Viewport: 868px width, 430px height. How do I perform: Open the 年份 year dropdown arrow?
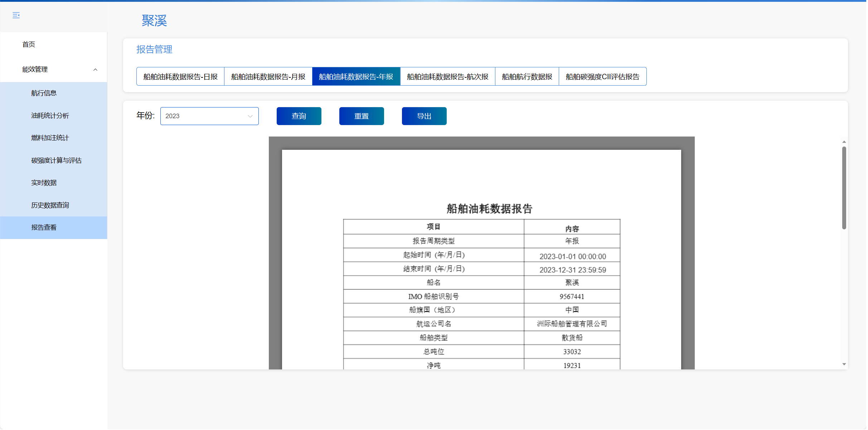click(x=250, y=116)
